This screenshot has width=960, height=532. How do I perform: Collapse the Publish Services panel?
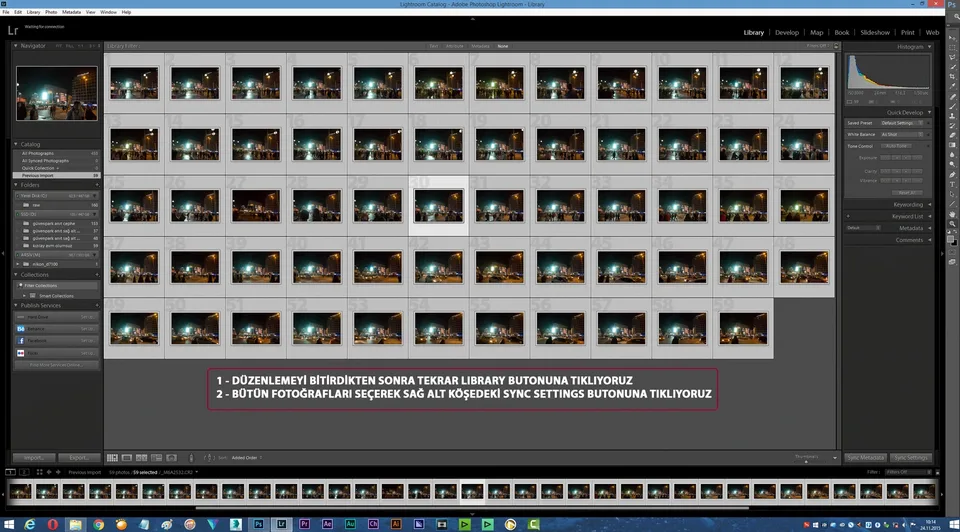pos(16,305)
